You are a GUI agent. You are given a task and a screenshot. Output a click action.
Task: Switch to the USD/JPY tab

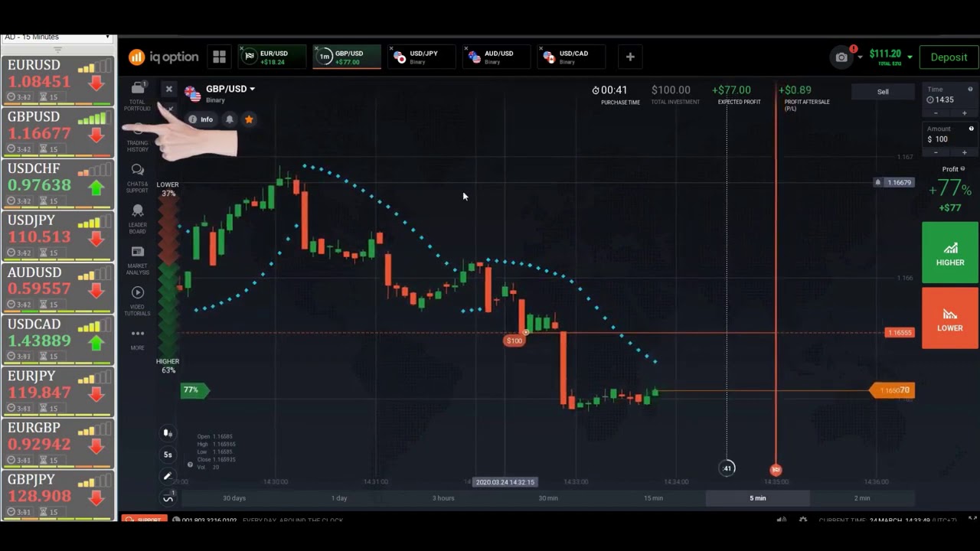(x=423, y=57)
